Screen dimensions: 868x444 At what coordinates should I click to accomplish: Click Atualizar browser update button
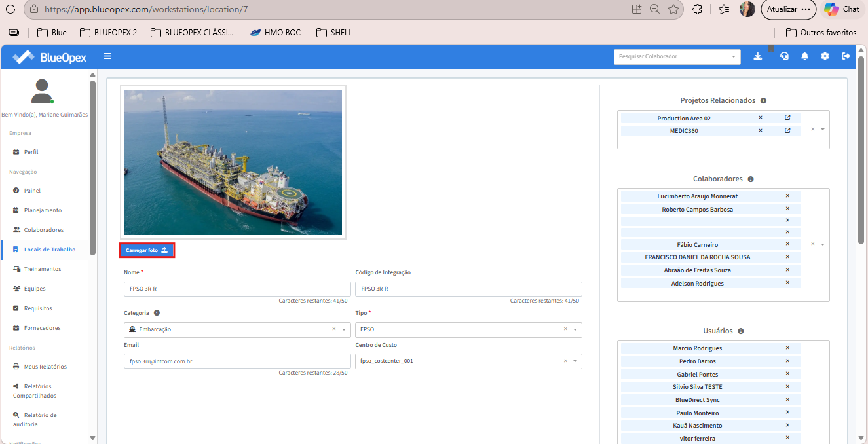click(x=788, y=9)
